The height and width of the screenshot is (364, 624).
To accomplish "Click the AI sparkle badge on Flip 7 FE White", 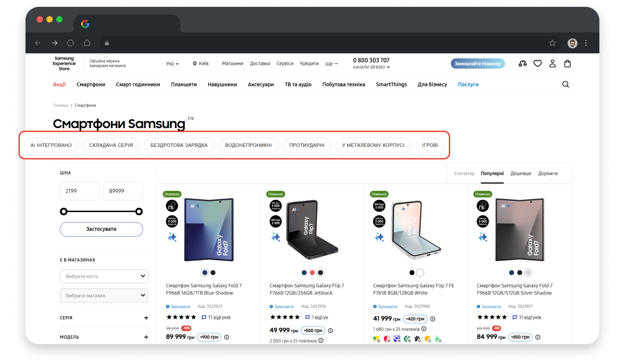I will [x=379, y=237].
